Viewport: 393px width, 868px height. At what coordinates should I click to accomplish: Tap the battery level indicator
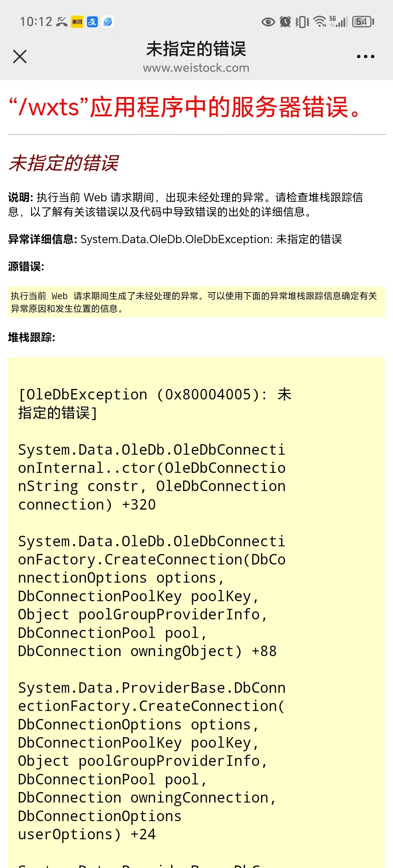(x=363, y=22)
